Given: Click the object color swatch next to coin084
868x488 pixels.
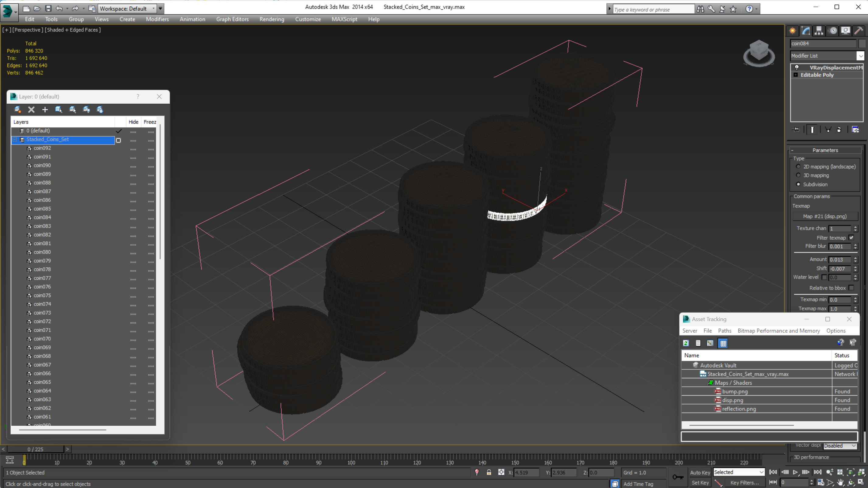Looking at the screenshot, I should (x=862, y=43).
